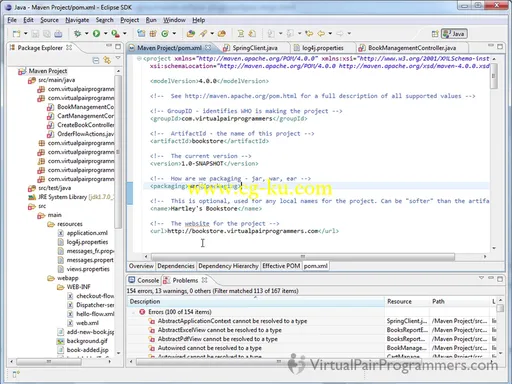Image resolution: width=512 pixels, height=384 pixels.
Task: Collapse All in Package Explorer
Action: [x=96, y=60]
